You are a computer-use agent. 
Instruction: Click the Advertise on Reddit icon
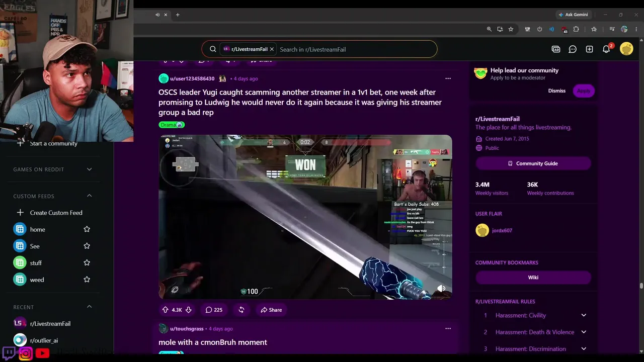point(556,49)
